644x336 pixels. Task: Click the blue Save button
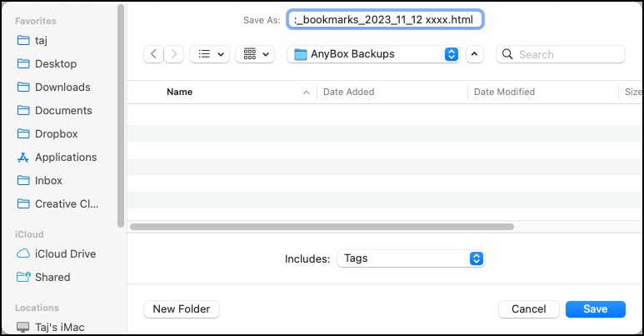[596, 308]
